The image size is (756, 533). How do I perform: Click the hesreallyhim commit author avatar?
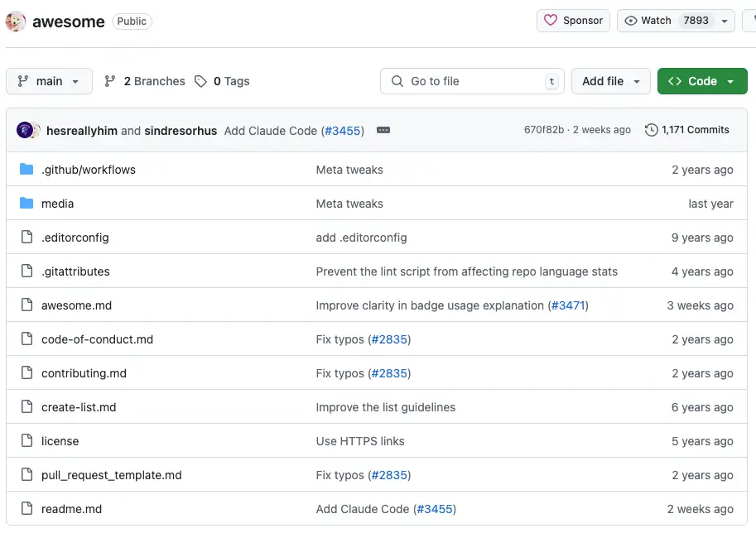pos(25,130)
